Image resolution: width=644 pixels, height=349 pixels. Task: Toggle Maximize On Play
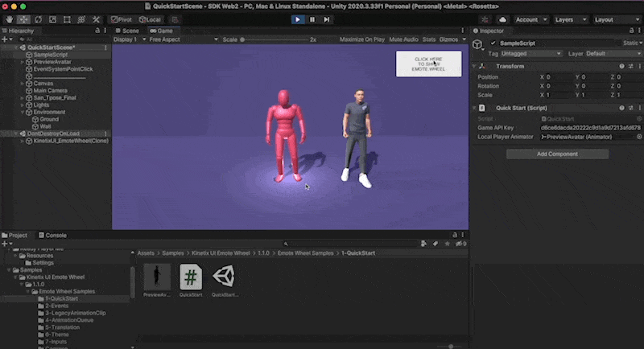coord(362,39)
